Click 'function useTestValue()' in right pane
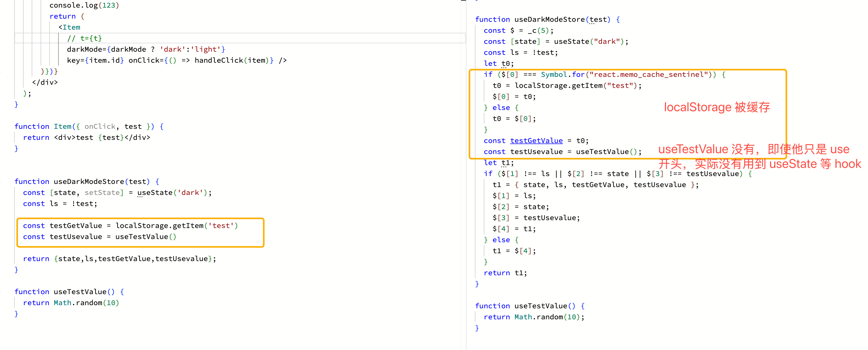 coord(530,306)
